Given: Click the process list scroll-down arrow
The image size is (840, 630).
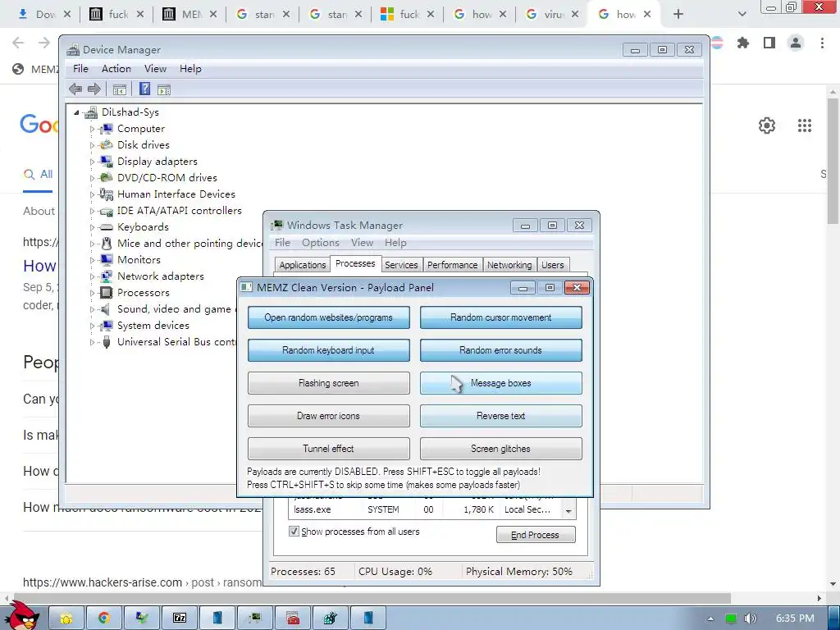Looking at the screenshot, I should (x=568, y=512).
